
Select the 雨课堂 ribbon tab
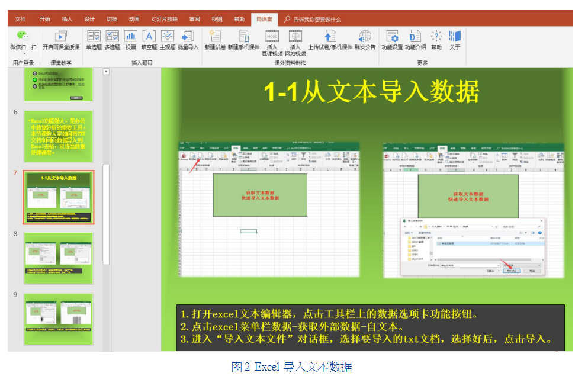pyautogui.click(x=264, y=19)
